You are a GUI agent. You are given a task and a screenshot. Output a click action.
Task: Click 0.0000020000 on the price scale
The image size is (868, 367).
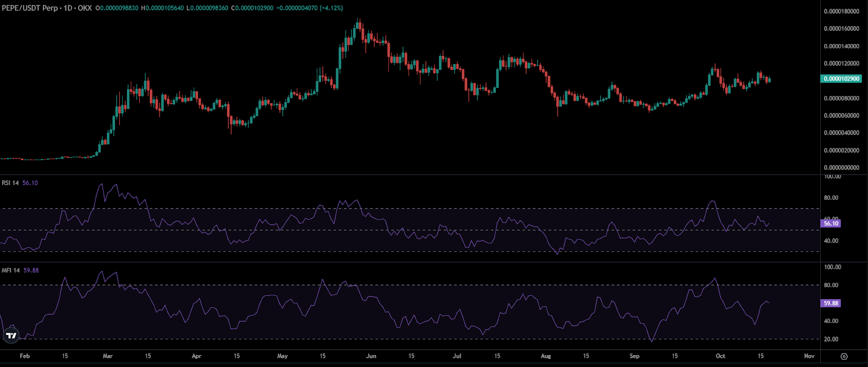click(x=841, y=150)
